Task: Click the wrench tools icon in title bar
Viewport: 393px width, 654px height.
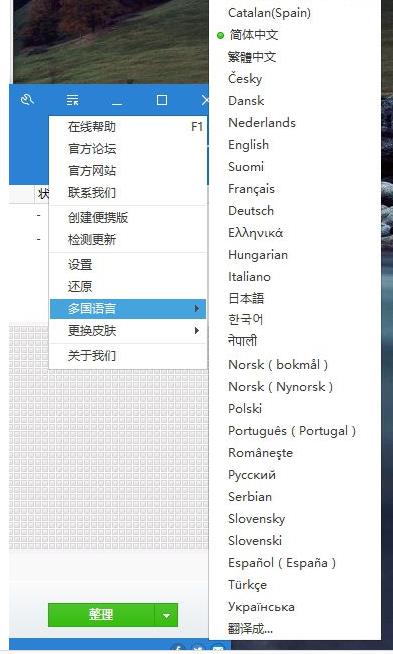Action: pyautogui.click(x=27, y=100)
